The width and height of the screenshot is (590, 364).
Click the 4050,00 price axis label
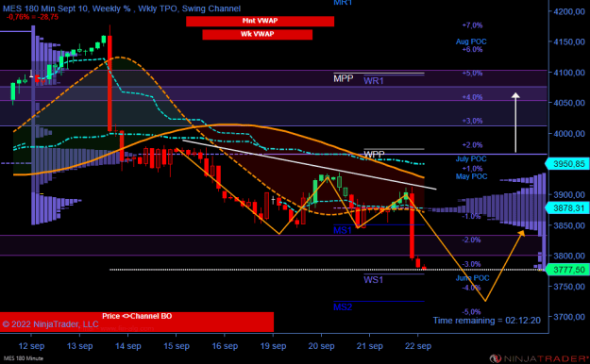click(569, 103)
